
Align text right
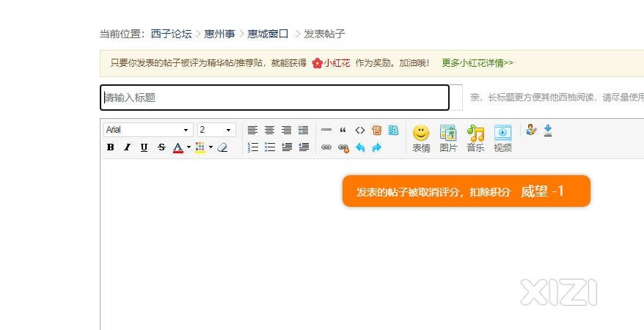tap(286, 130)
